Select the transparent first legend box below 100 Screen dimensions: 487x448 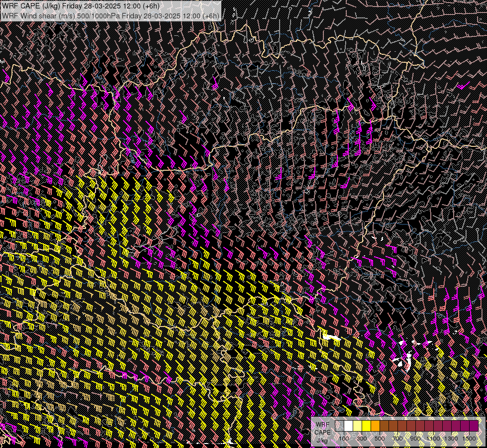339,426
